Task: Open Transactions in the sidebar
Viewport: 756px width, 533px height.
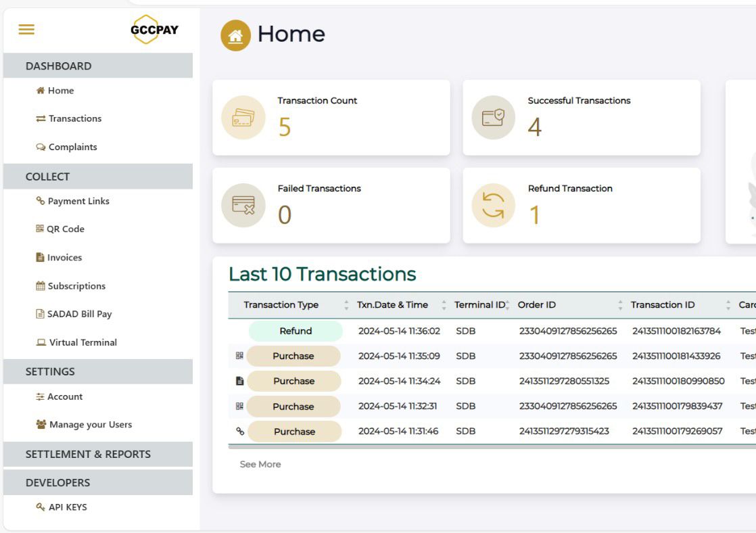Action: pos(74,118)
